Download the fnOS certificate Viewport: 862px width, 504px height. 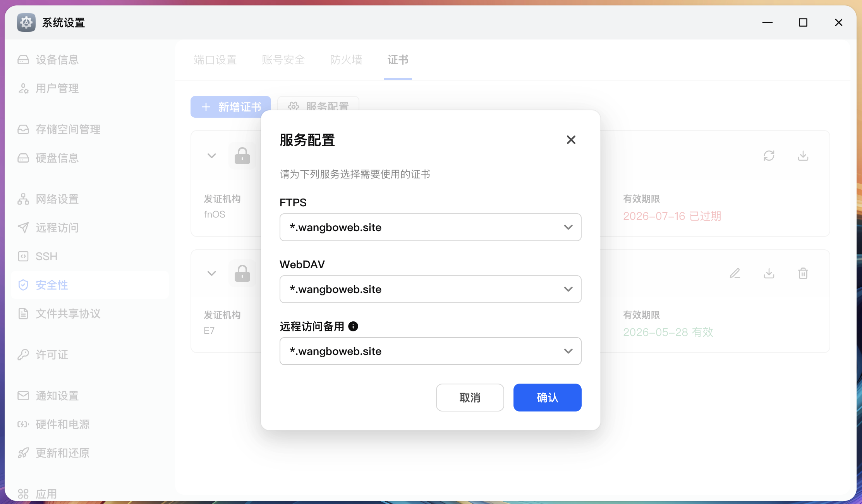[803, 156]
